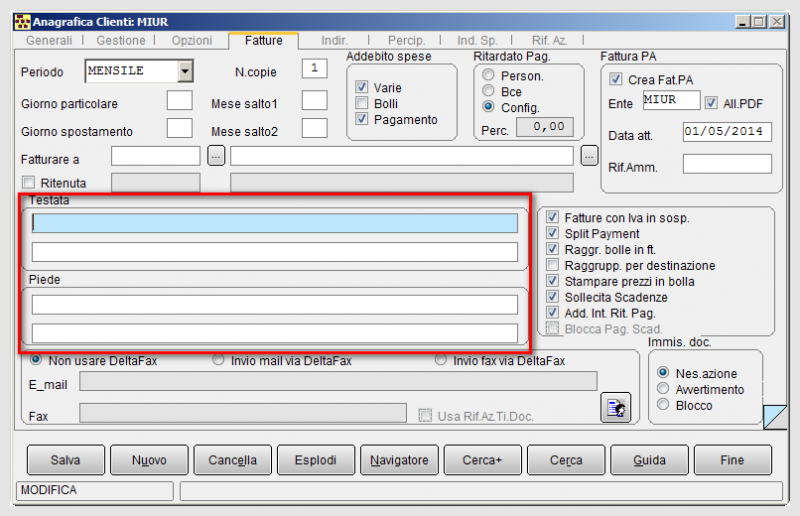The height and width of the screenshot is (516, 800).
Task: Toggle Split Payment checkbox
Action: click(553, 233)
